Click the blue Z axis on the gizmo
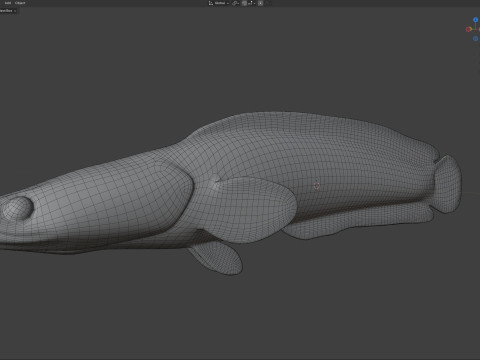The image size is (480, 360). click(x=476, y=20)
